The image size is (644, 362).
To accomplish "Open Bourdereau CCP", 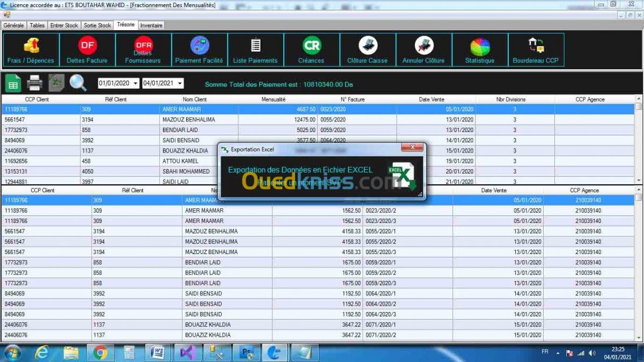I will (536, 50).
